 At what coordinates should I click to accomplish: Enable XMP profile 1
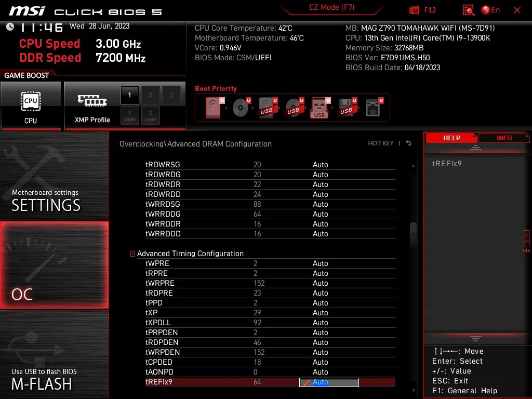point(129,95)
